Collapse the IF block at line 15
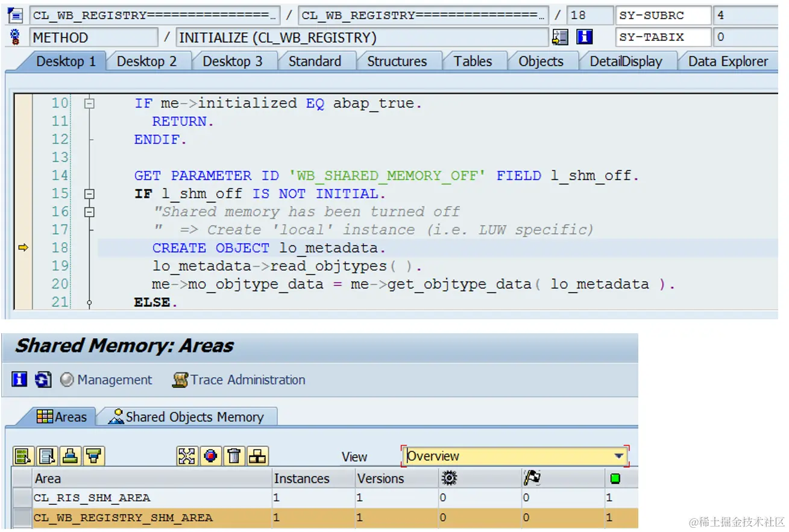Image resolution: width=789 pixels, height=532 pixels. pos(89,194)
